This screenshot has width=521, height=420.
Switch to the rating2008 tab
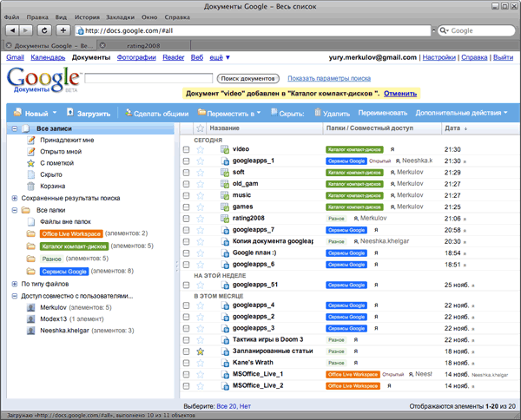(143, 45)
